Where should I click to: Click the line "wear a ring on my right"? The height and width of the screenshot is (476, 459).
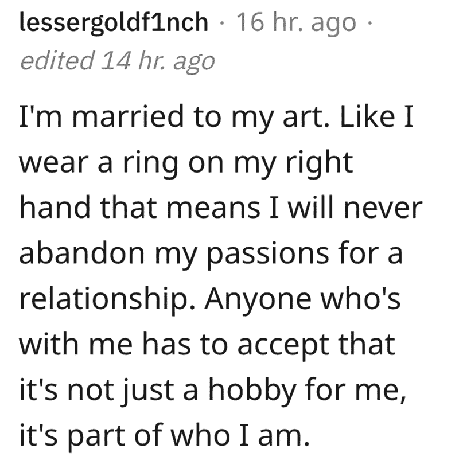(x=186, y=163)
